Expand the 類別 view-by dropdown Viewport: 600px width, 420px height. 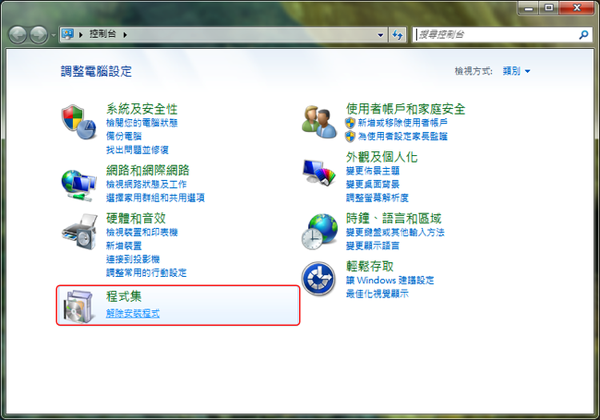[x=516, y=71]
